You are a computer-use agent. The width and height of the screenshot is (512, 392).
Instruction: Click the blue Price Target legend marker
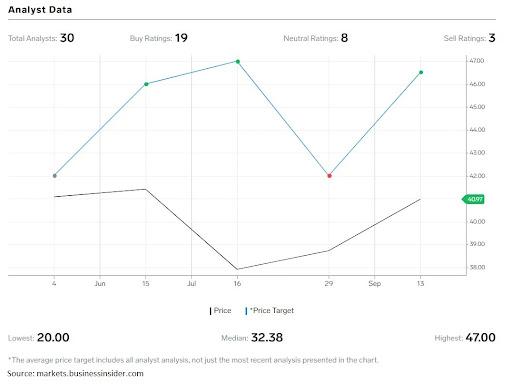click(x=246, y=311)
